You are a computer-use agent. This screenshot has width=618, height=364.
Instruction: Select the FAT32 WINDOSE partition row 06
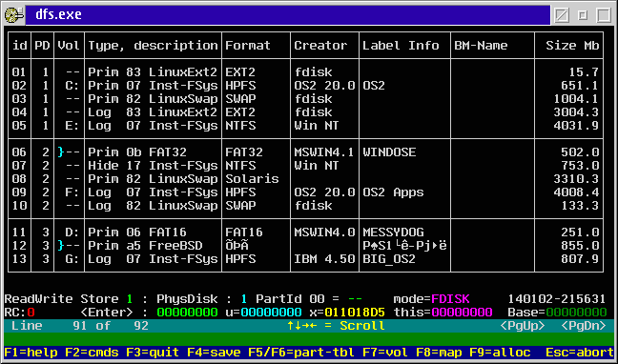coord(305,152)
